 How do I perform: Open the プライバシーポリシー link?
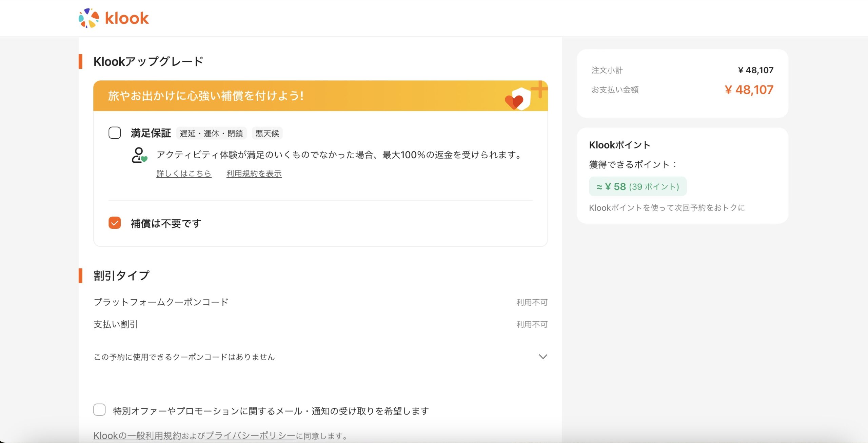[x=251, y=436]
